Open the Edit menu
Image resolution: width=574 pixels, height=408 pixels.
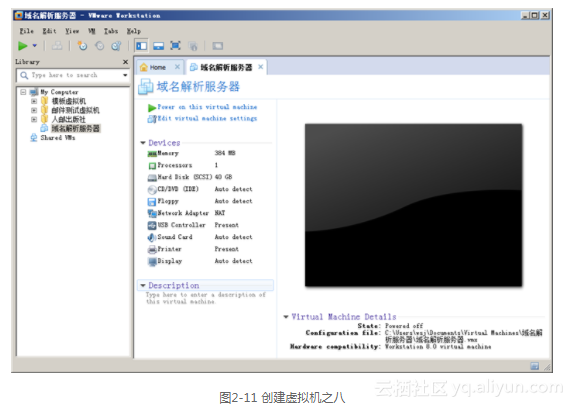[49, 31]
